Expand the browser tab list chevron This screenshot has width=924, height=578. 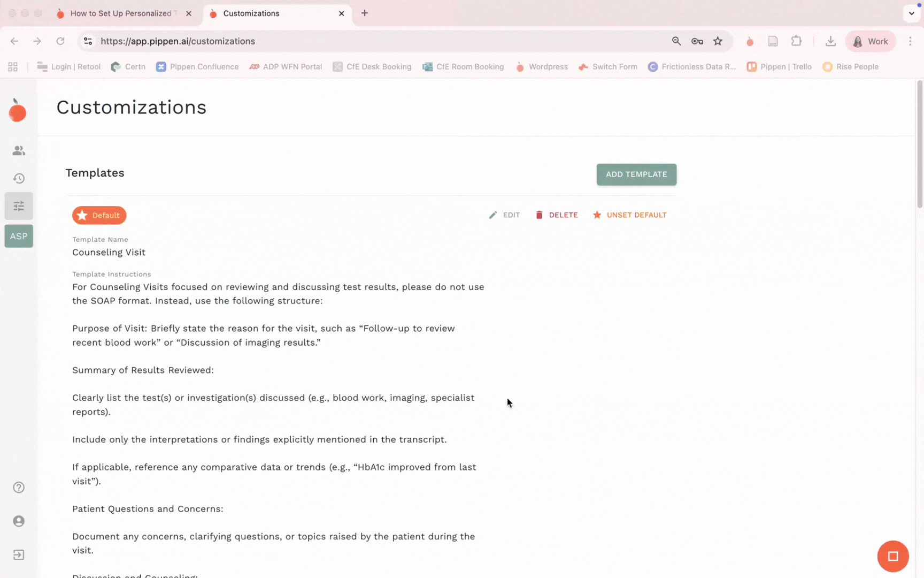point(911,13)
